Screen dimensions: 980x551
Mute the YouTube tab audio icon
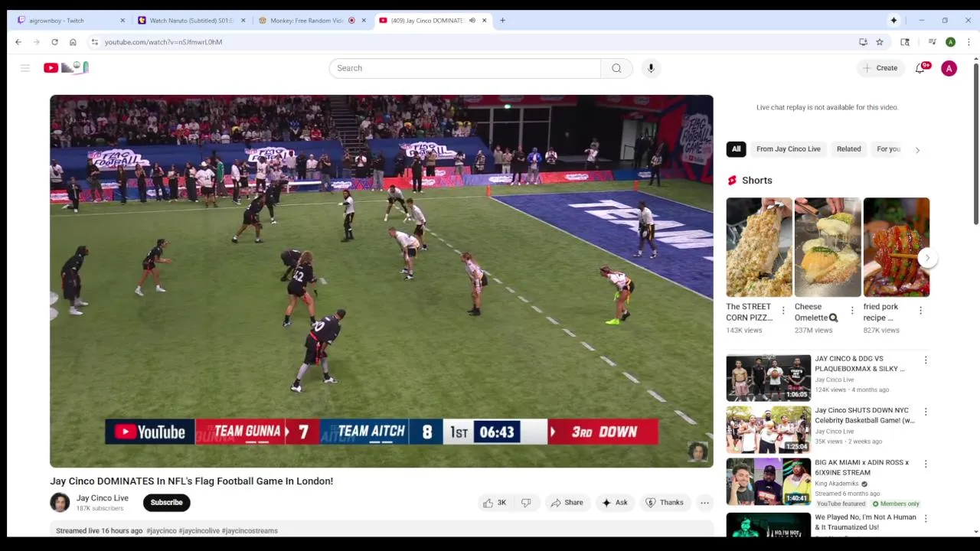pyautogui.click(x=472, y=21)
